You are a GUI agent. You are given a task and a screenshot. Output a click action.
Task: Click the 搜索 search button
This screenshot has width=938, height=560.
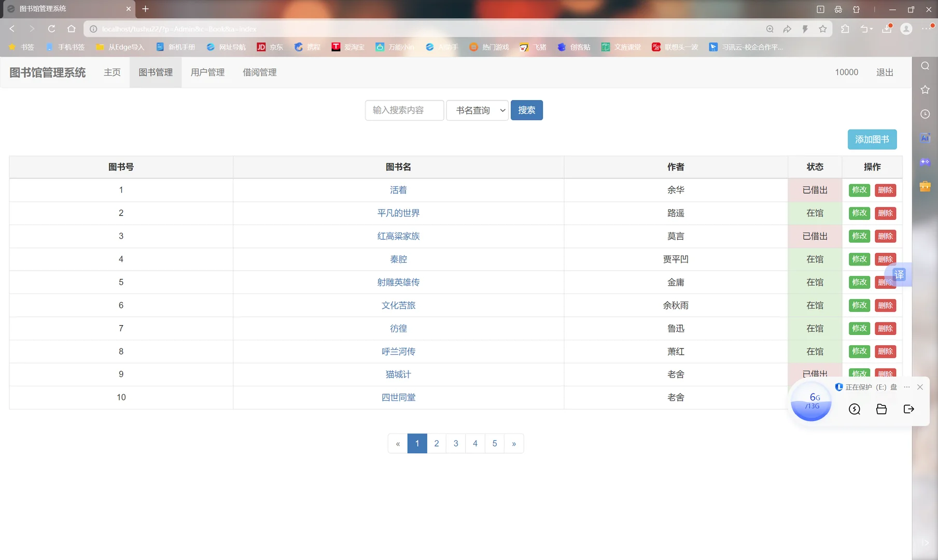click(x=527, y=110)
